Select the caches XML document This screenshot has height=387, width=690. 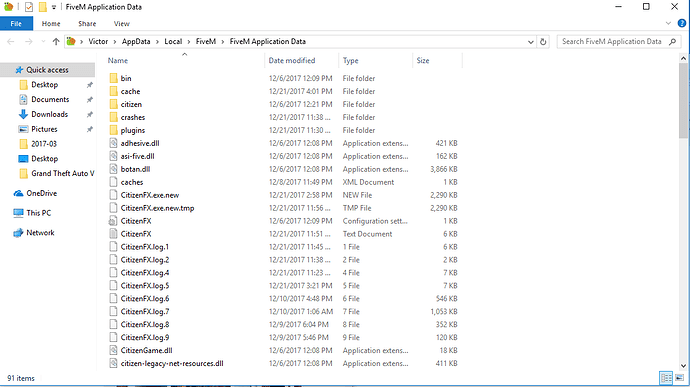(x=132, y=182)
